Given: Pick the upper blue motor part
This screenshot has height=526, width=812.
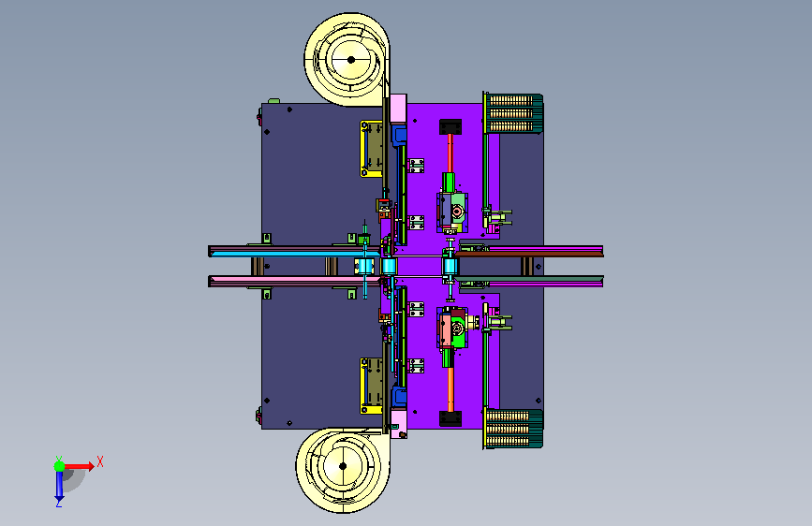Looking at the screenshot, I should coord(399,135).
